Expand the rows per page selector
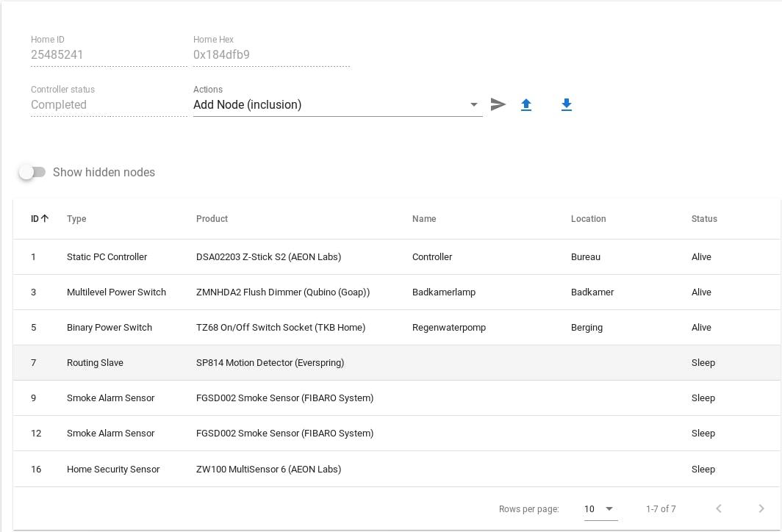782x532 pixels. coord(600,508)
